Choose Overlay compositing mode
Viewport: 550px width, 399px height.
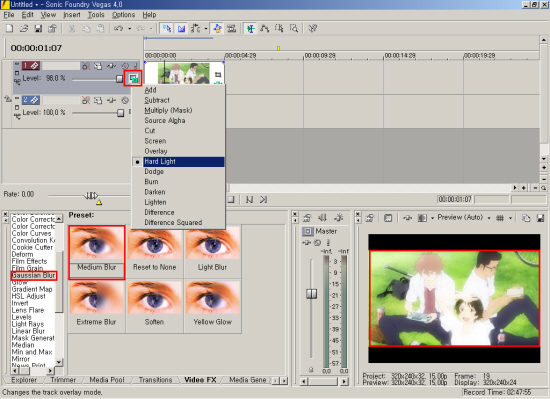156,151
